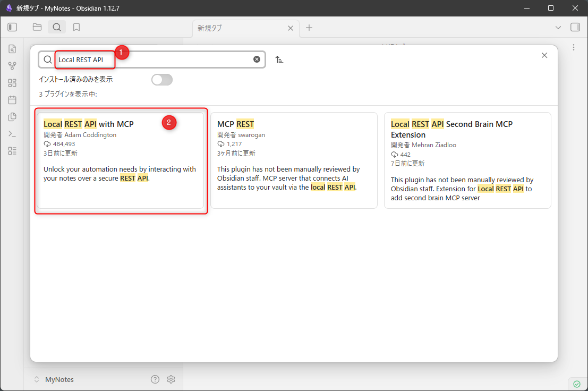Click the Local REST API search field
Image resolution: width=588 pixels, height=391 pixels.
point(152,59)
